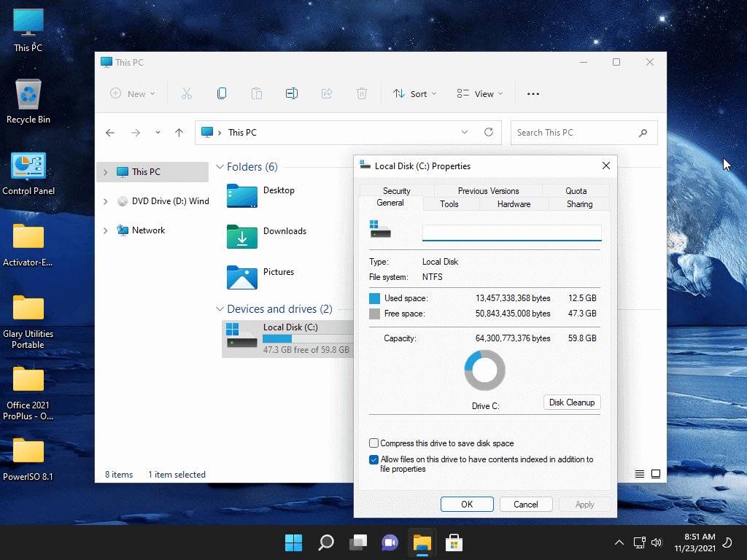The height and width of the screenshot is (560, 747).
Task: Click the Cut scissors icon in toolbar
Action: (x=186, y=93)
